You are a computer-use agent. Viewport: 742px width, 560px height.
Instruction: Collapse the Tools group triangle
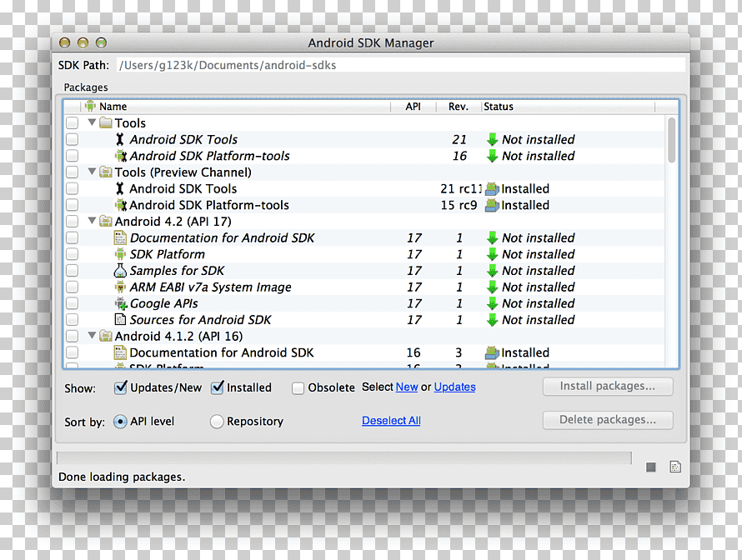pos(93,122)
